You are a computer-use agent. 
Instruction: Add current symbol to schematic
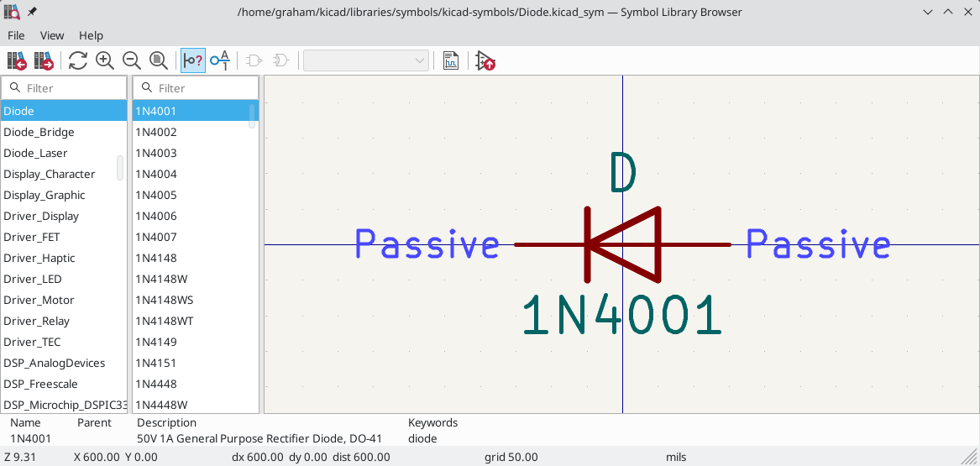(485, 60)
